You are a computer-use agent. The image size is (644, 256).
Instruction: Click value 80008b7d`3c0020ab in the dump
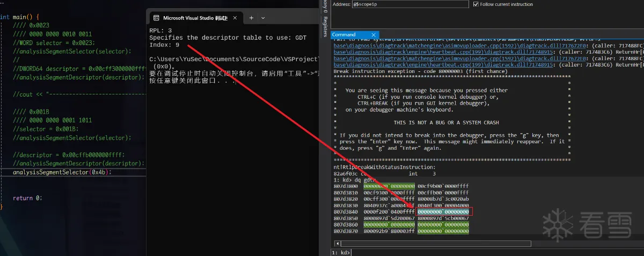(x=443, y=199)
